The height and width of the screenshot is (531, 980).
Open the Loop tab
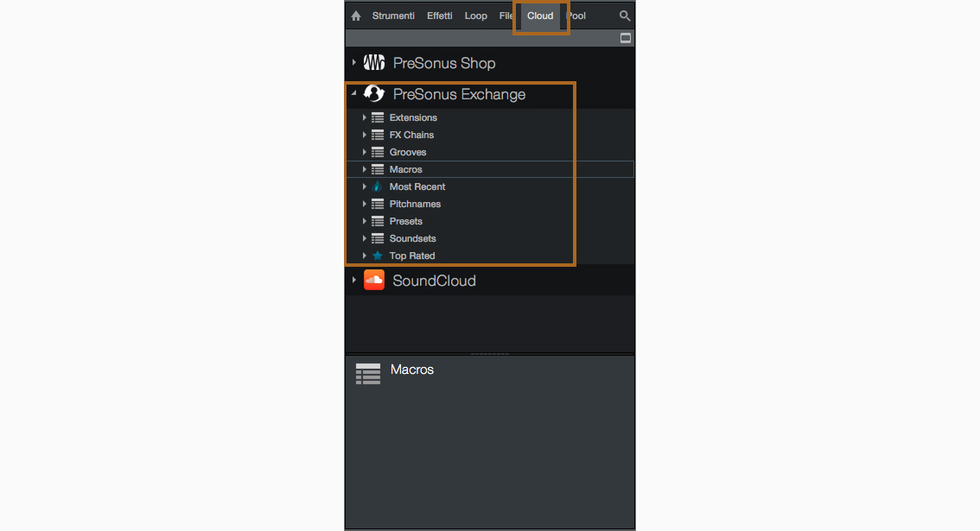[x=475, y=16]
